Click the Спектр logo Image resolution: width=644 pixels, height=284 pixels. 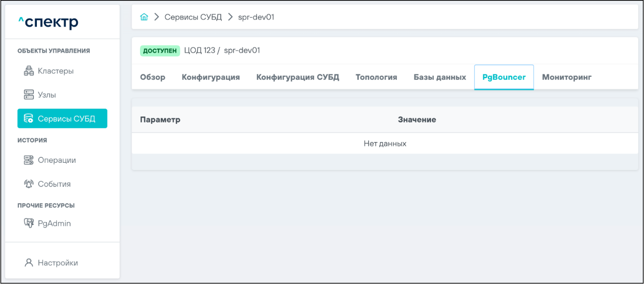[x=48, y=22]
